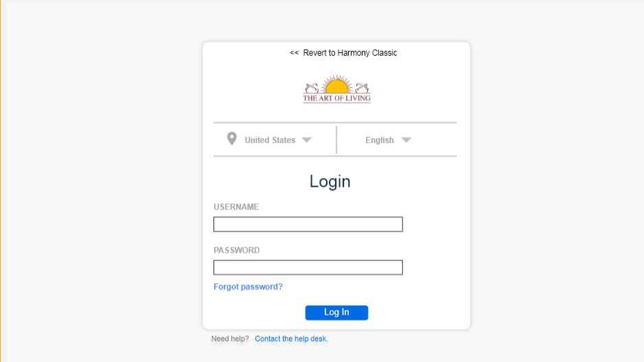Image resolution: width=644 pixels, height=362 pixels.
Task: Click the double left arrow revert icon
Action: pos(294,53)
